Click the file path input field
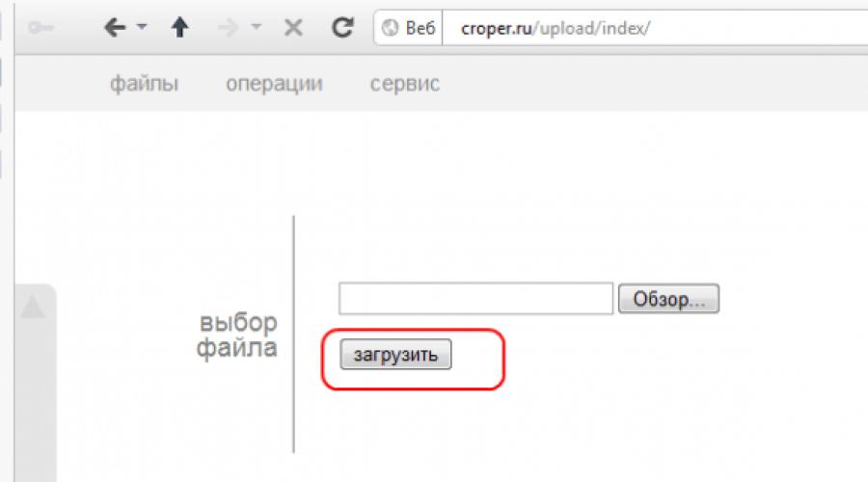Screen dimensions: 868x482 click(476, 299)
